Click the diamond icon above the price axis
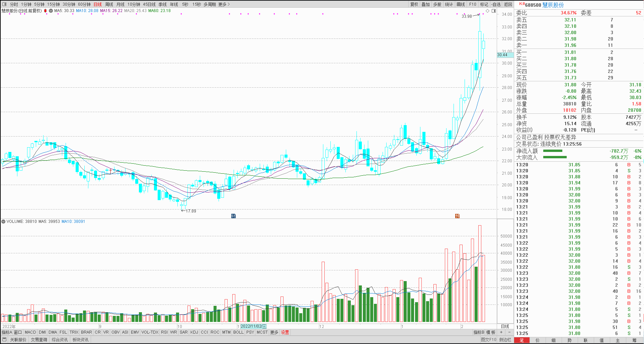 pos(488,11)
